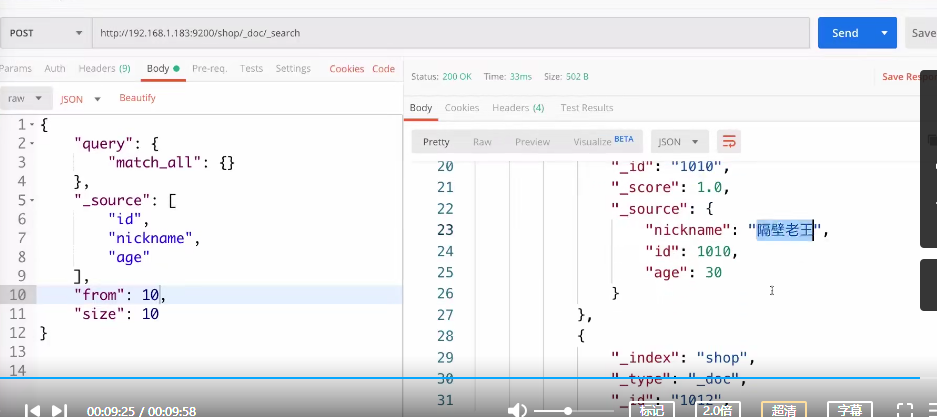Click the next video button in player
The image size is (937, 417).
(x=59, y=410)
